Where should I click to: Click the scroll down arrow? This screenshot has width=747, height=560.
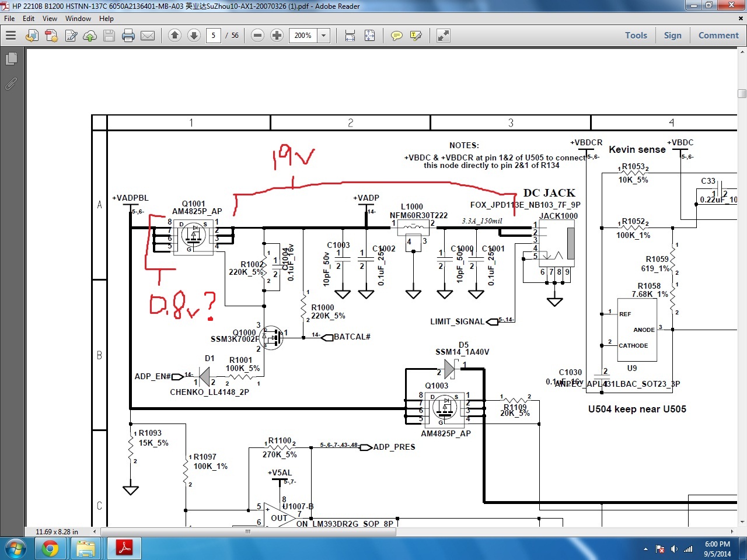pos(742,521)
